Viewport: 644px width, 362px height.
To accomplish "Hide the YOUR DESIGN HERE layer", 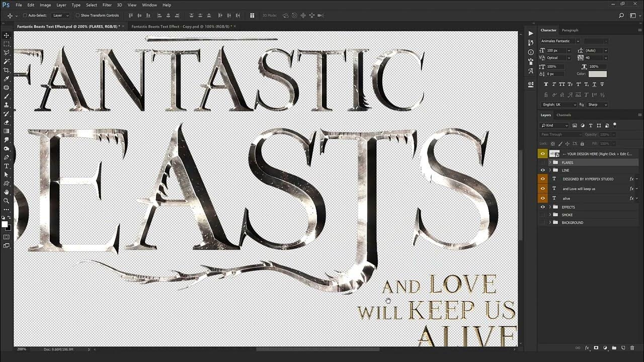I will [x=542, y=154].
